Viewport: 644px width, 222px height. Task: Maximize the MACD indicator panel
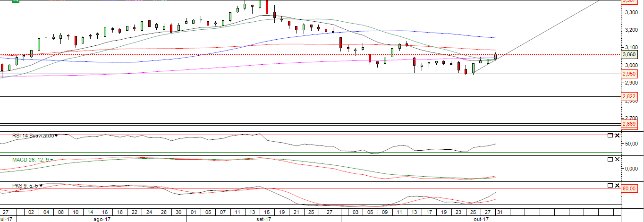point(610,160)
